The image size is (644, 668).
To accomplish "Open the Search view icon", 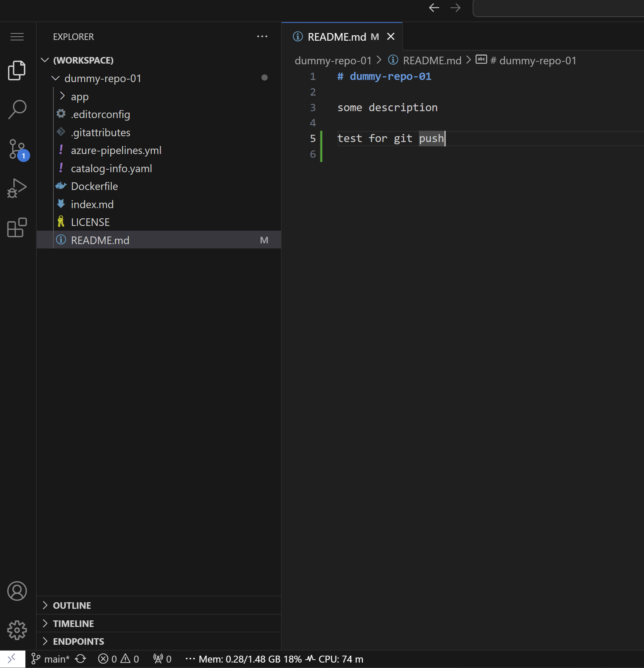I will [17, 109].
